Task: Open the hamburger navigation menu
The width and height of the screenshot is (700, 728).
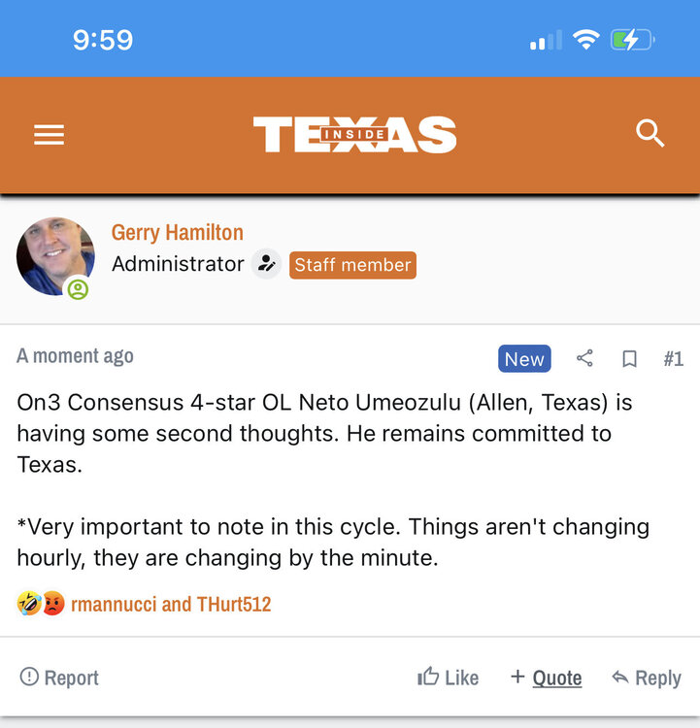Action: 49,135
